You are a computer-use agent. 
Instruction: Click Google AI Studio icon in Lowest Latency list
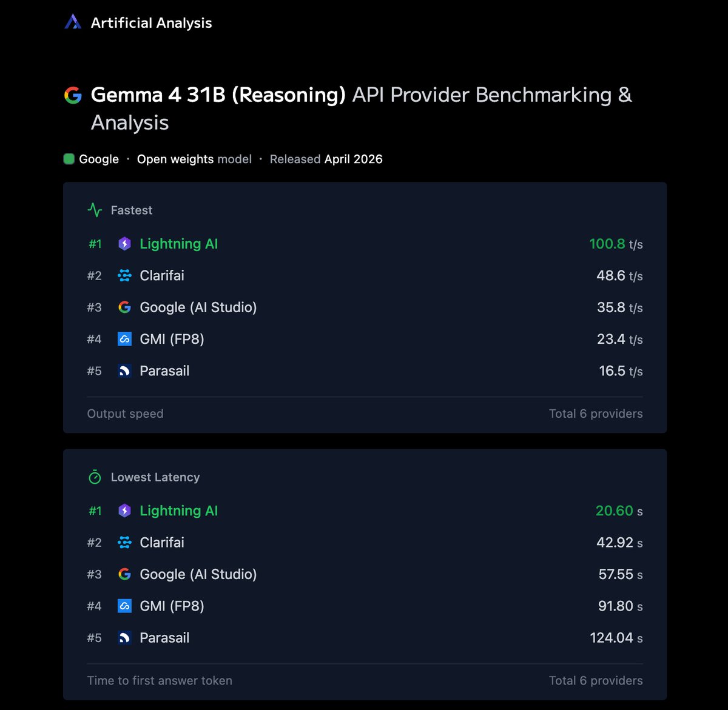(124, 574)
